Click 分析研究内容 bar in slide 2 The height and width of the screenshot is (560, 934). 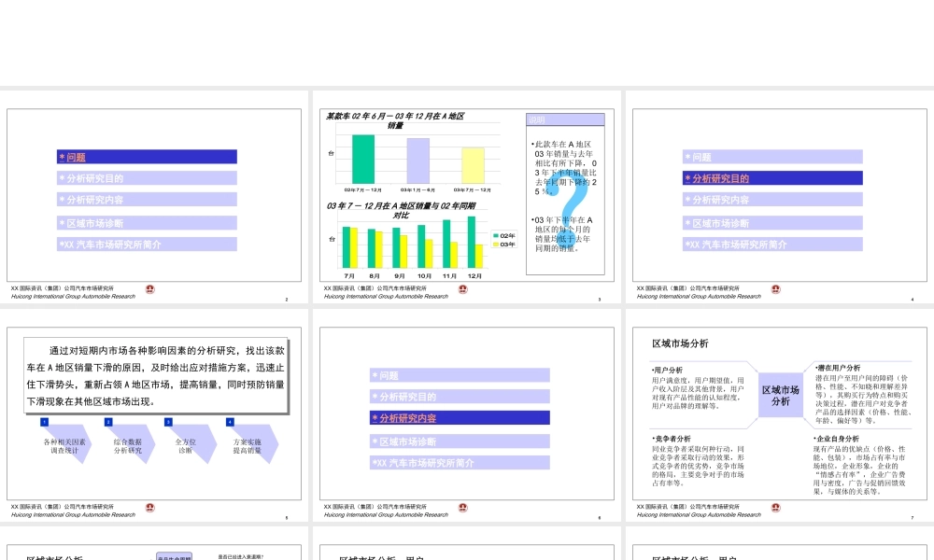click(148, 200)
